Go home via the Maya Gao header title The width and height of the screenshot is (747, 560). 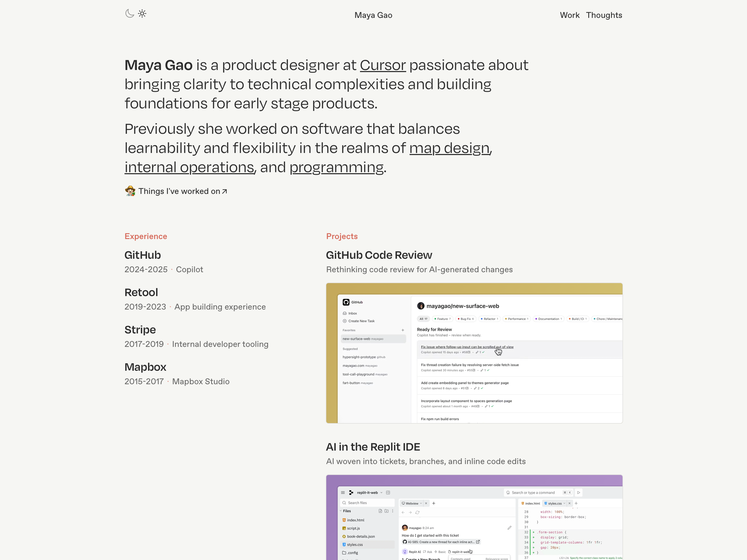tap(373, 15)
